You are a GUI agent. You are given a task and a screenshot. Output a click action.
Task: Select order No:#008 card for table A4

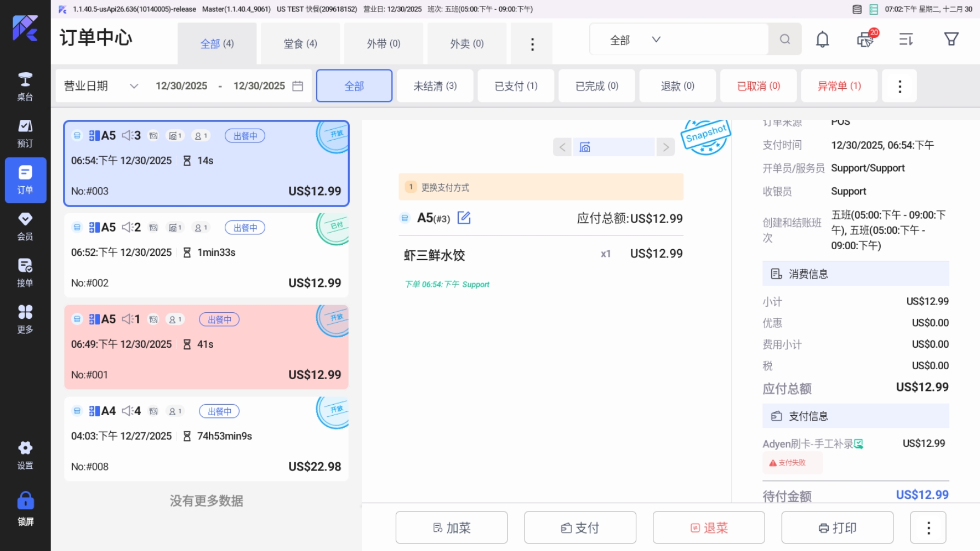[x=206, y=439]
